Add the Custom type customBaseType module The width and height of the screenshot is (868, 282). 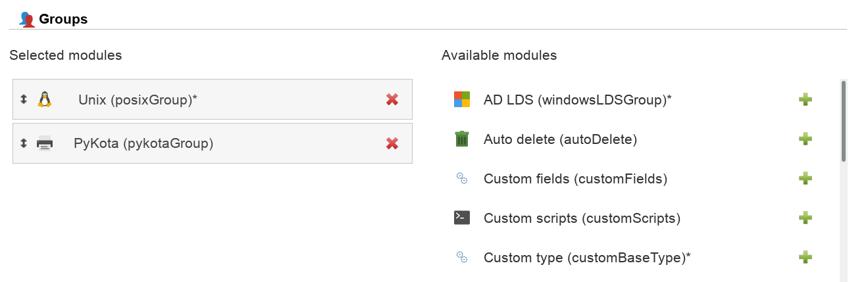coord(805,257)
